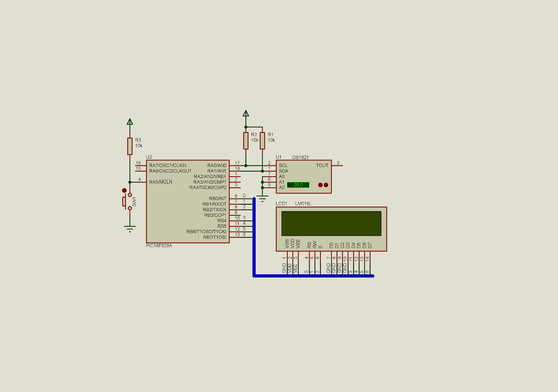Click the VEE label on the LCD
This screenshot has width=558, height=392.
298,244
